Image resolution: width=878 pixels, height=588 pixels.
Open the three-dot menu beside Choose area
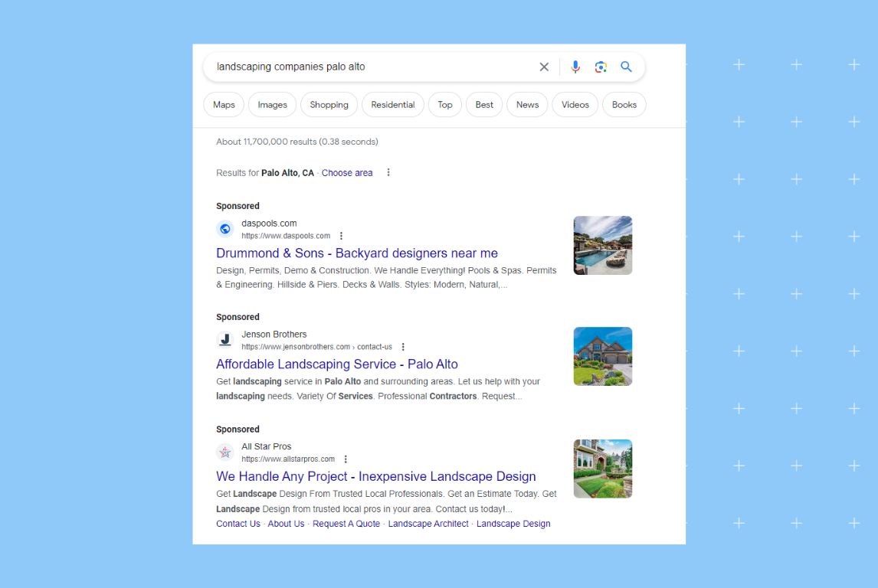388,172
